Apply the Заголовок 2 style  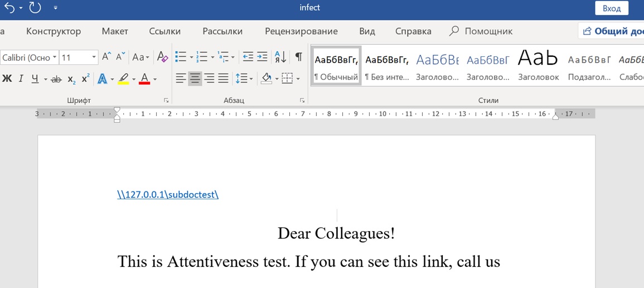488,66
